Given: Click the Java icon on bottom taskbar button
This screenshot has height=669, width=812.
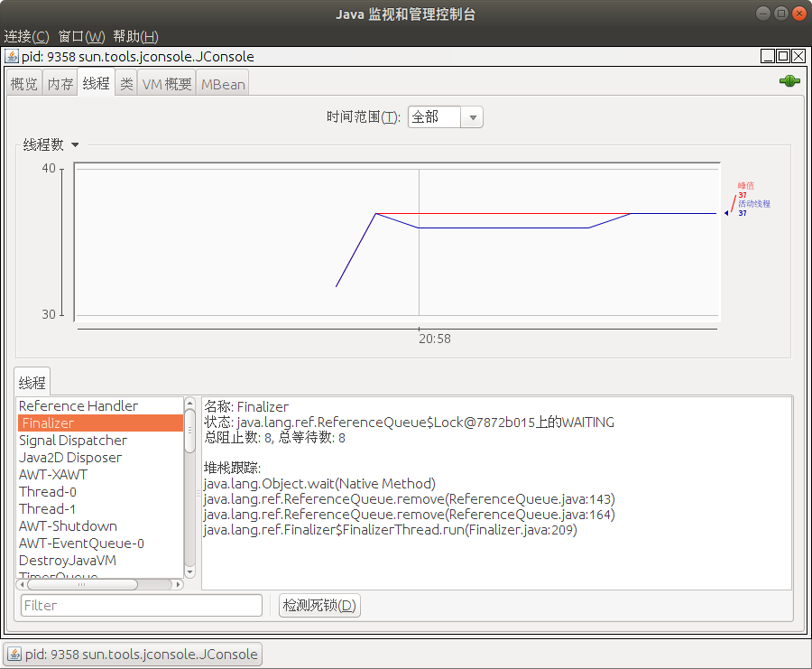Looking at the screenshot, I should 14,654.
